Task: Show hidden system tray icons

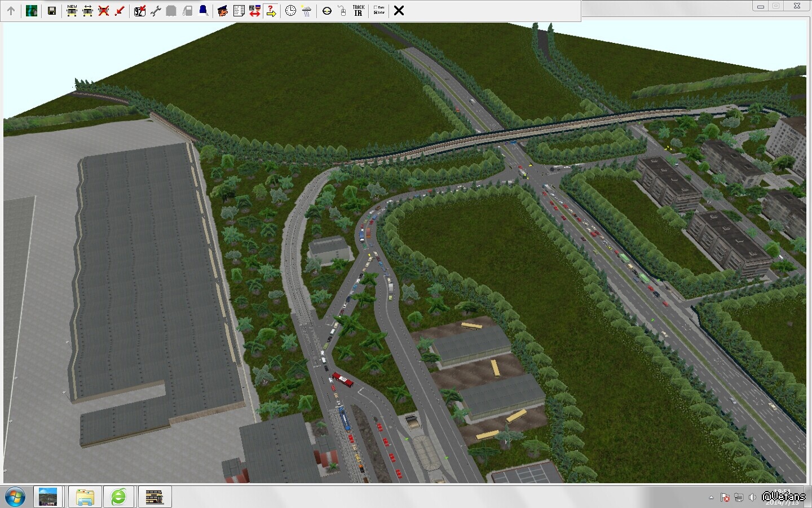Action: [x=711, y=497]
